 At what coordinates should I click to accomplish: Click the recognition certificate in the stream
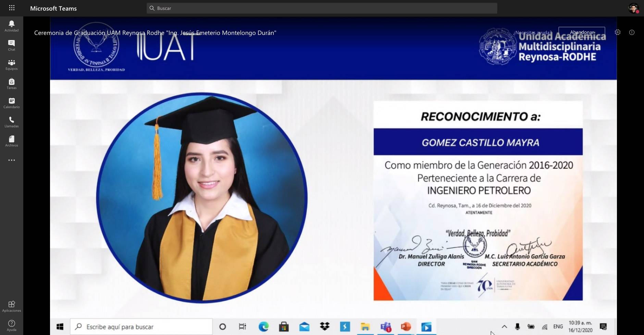click(x=478, y=201)
